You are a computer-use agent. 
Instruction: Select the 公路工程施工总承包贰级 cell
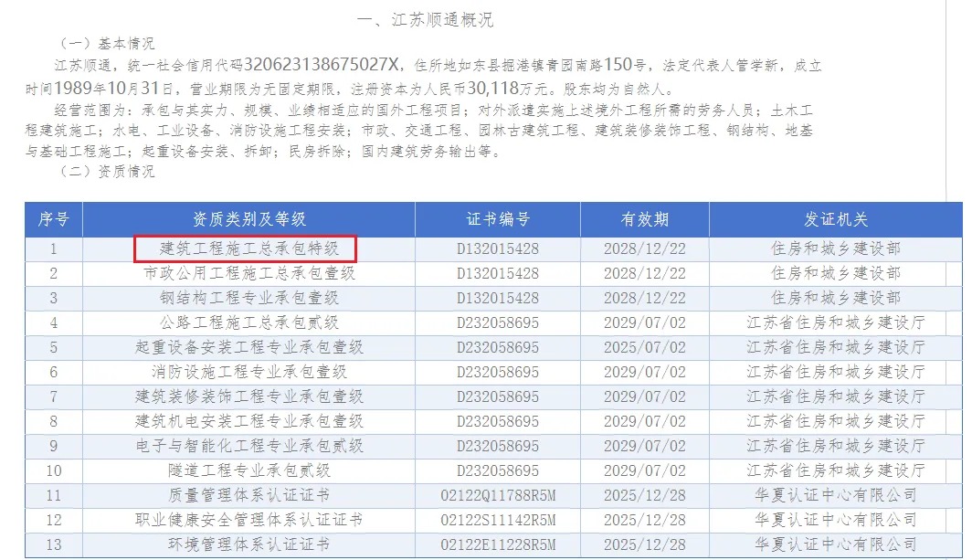(x=248, y=322)
